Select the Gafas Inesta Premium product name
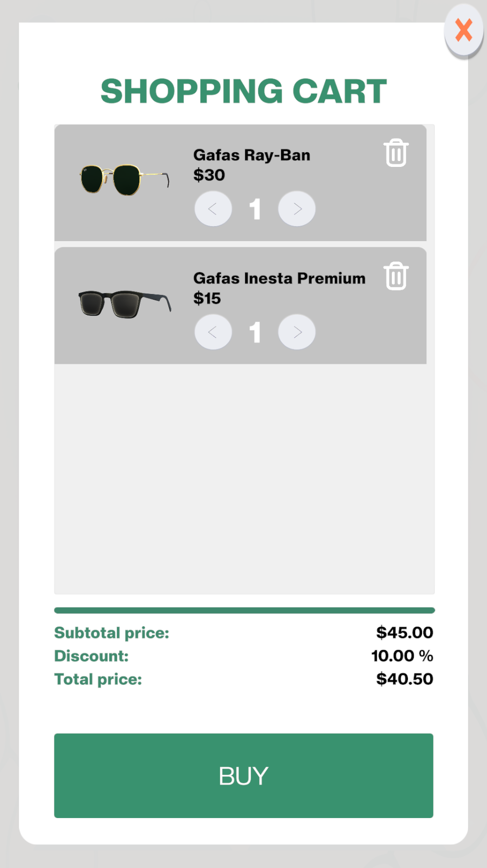Screen dimensions: 487x868 coord(279,278)
